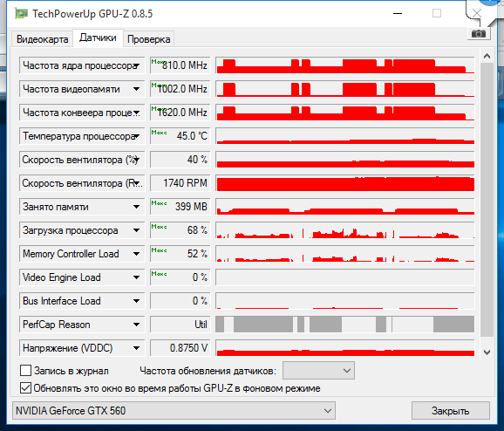Image resolution: width=504 pixels, height=431 pixels.
Task: Click scrollbar up arrow in sensors list
Action: point(487,57)
